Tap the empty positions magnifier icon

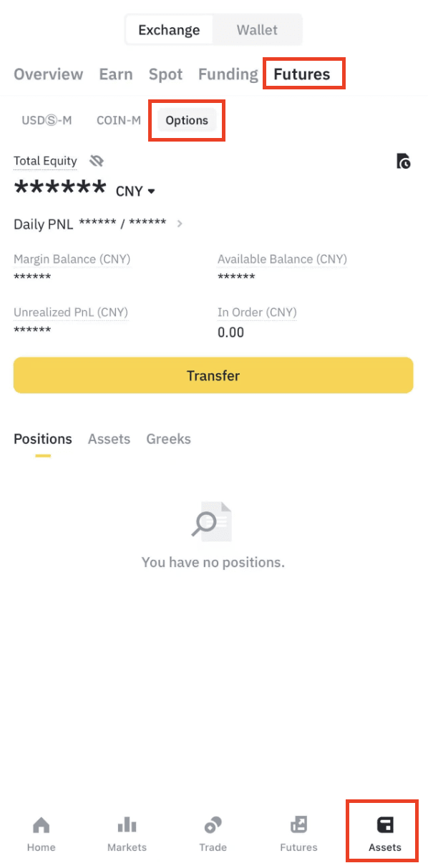pyautogui.click(x=212, y=521)
